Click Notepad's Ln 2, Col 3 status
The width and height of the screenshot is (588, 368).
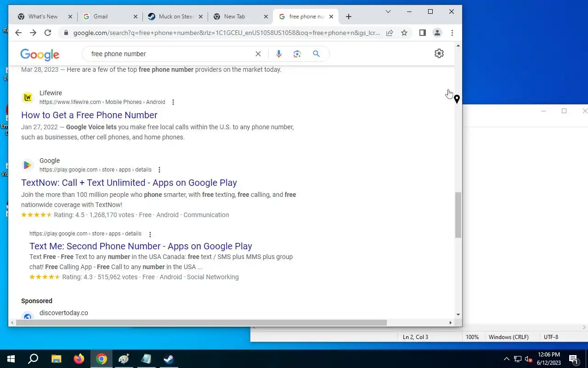click(415, 337)
